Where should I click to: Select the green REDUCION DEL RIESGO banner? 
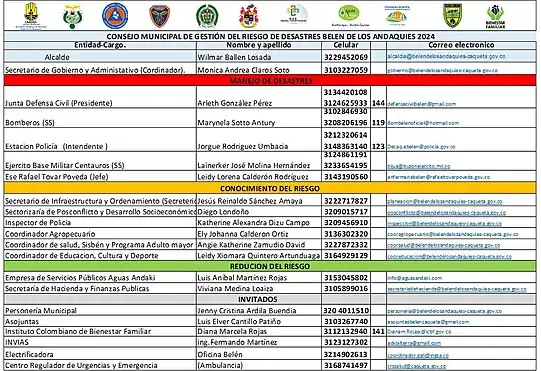270,266
